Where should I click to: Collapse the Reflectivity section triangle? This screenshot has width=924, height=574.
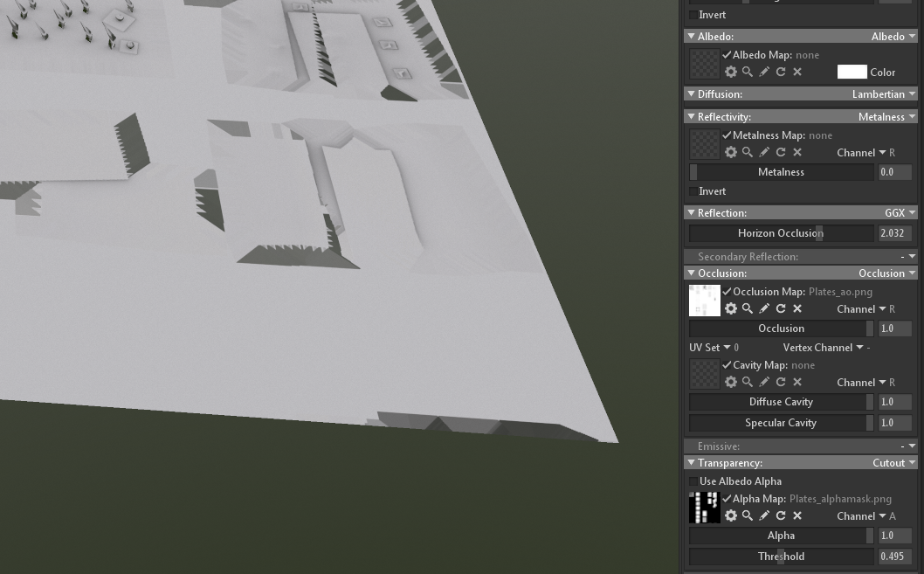click(691, 116)
